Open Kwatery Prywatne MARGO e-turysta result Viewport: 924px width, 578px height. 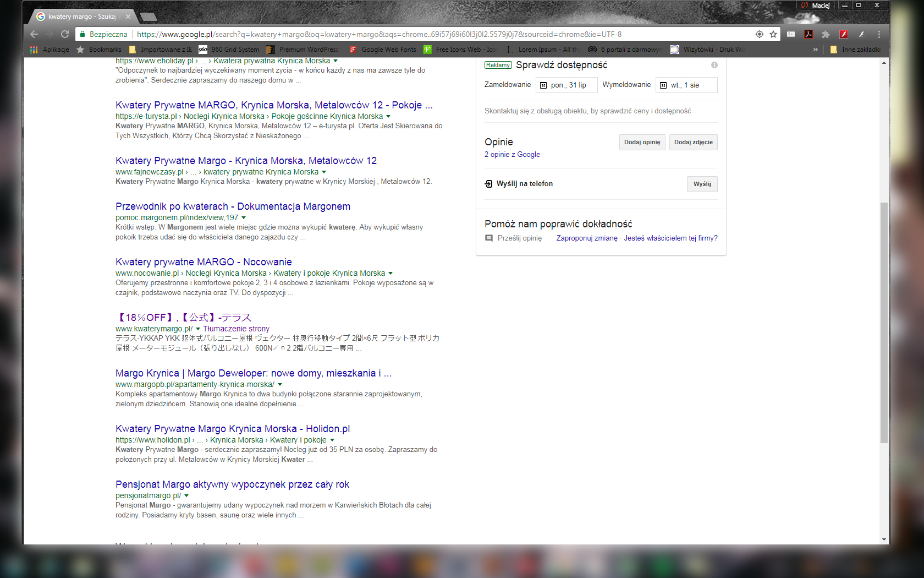pos(274,105)
